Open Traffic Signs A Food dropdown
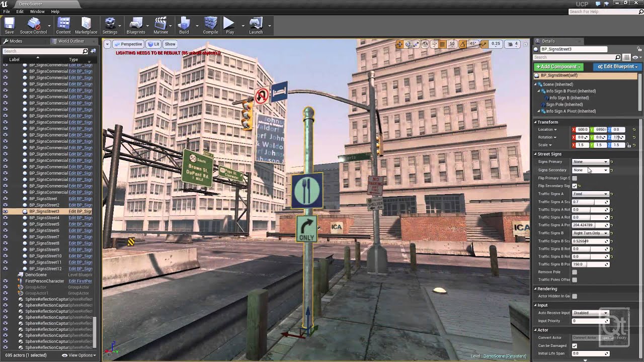The height and width of the screenshot is (362, 644). coord(590,194)
